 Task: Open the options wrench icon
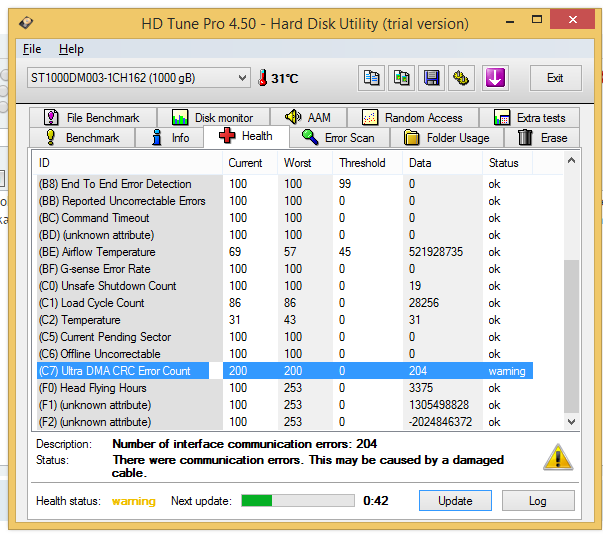point(461,78)
